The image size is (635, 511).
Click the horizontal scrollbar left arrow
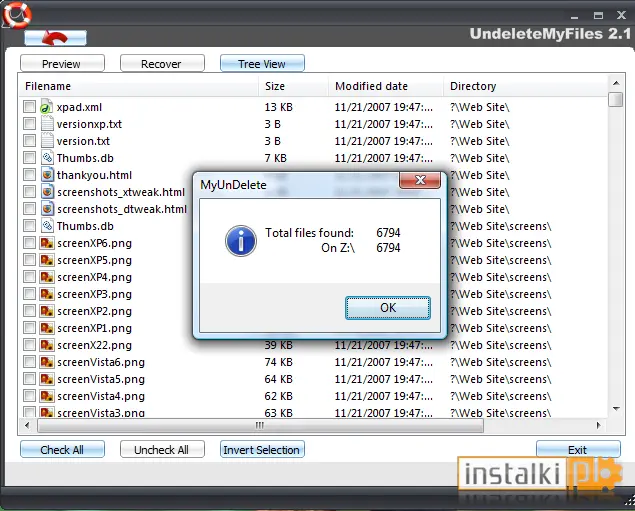tap(27, 425)
